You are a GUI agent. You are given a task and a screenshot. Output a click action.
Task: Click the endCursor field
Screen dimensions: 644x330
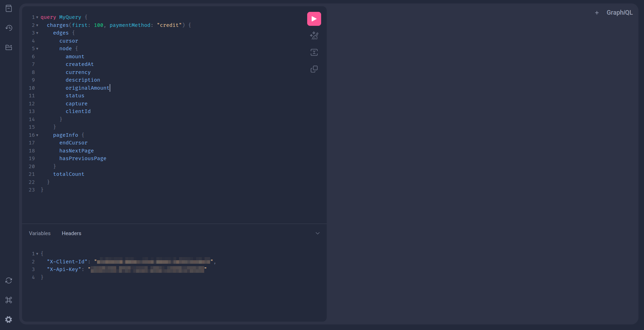(x=73, y=143)
